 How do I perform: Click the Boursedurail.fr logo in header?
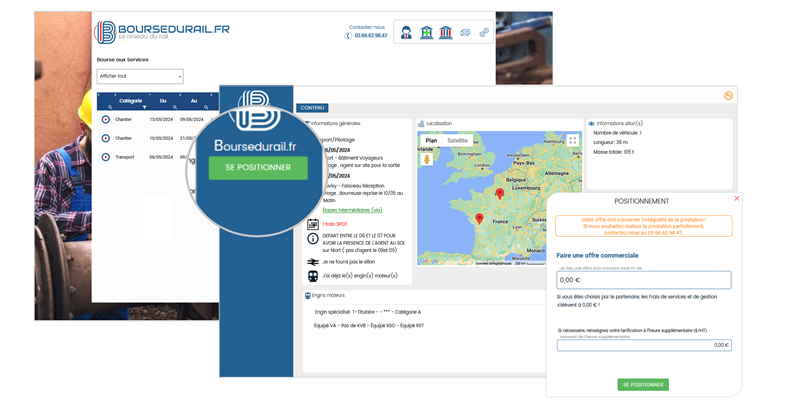[162, 32]
